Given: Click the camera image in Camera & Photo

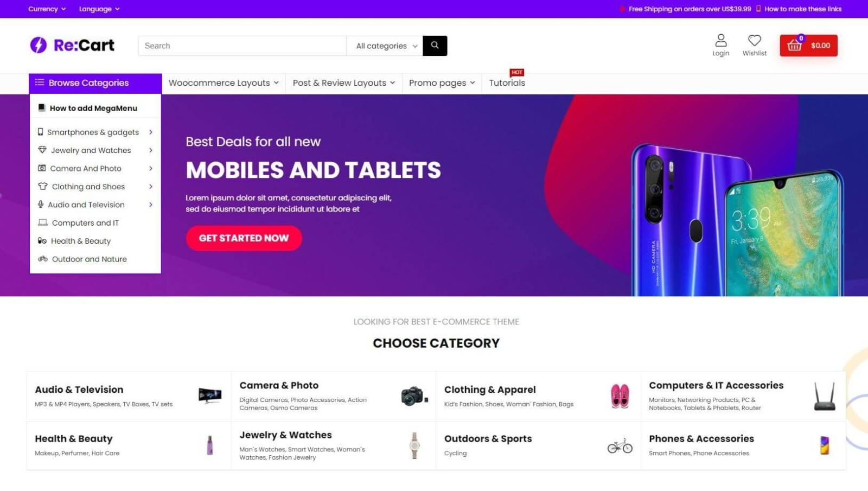Looking at the screenshot, I should (x=414, y=396).
